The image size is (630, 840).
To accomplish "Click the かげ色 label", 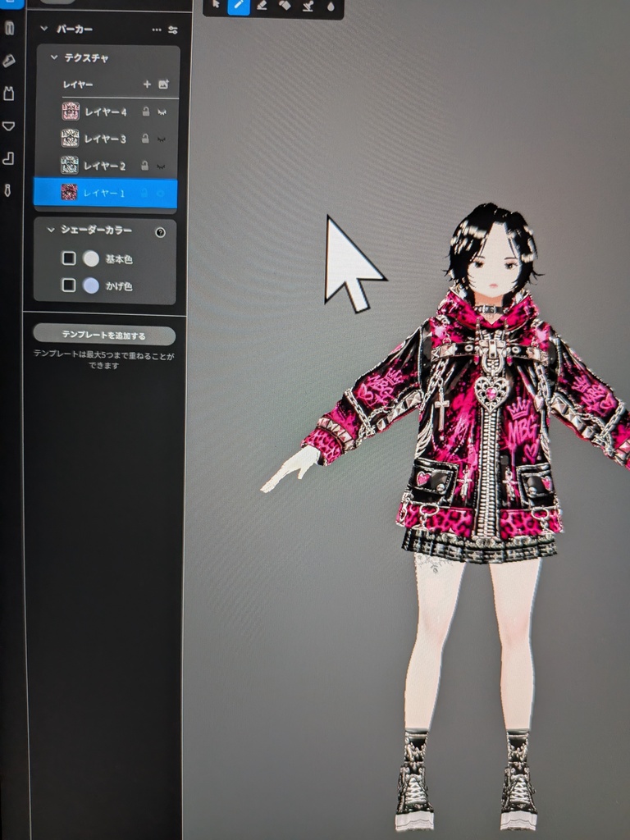I will (x=119, y=286).
